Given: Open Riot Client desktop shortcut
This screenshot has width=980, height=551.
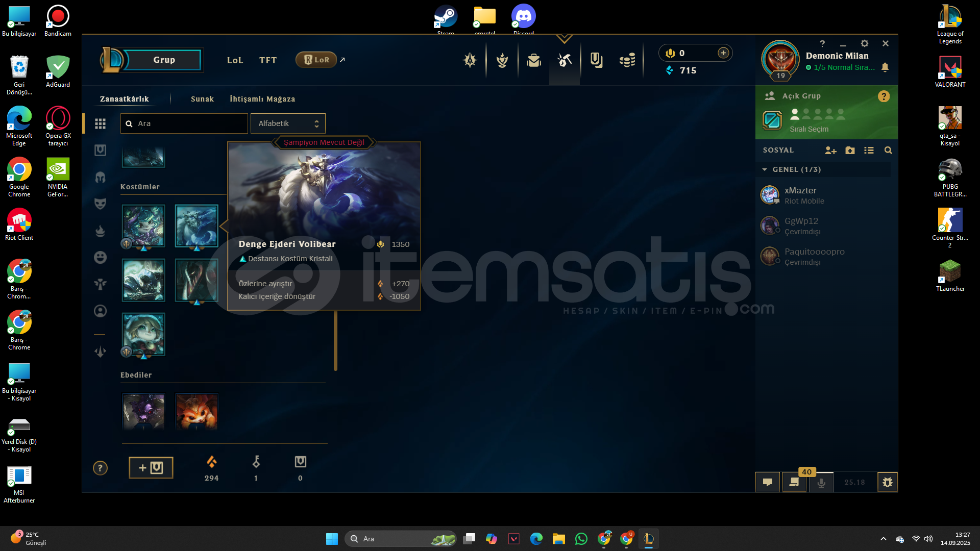Looking at the screenshot, I should [19, 224].
